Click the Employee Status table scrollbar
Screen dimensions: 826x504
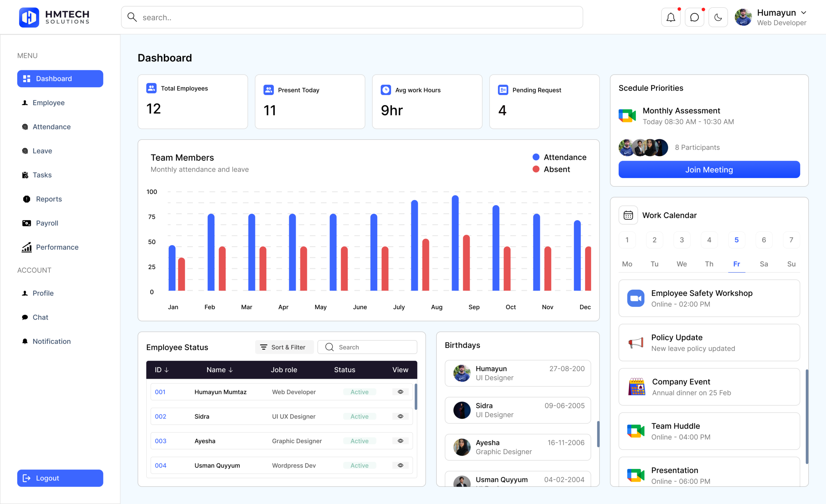(x=416, y=397)
